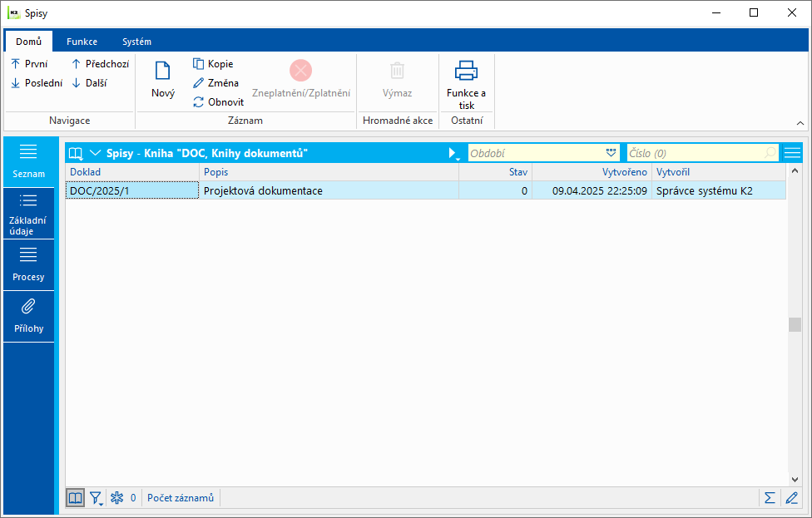Image resolution: width=812 pixels, height=518 pixels.
Task: Open the Přílohy attachments page
Action: coord(28,316)
